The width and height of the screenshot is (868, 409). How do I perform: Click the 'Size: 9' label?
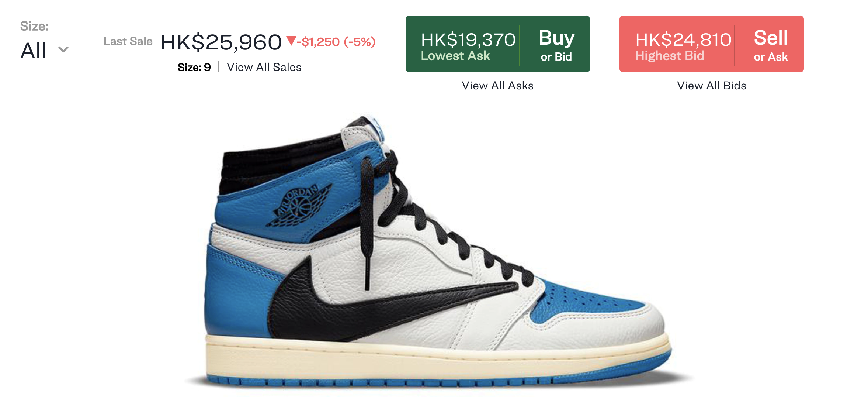click(x=194, y=67)
